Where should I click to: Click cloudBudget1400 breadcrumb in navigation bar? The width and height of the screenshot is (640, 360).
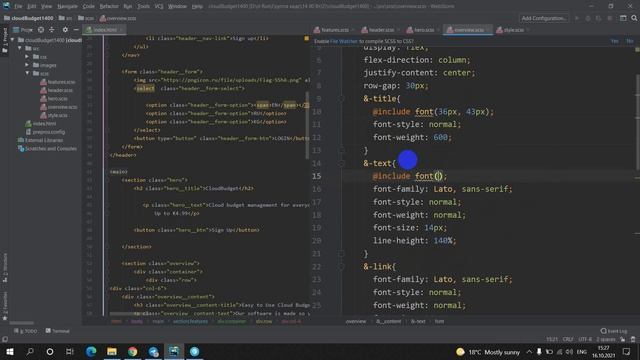[29, 18]
